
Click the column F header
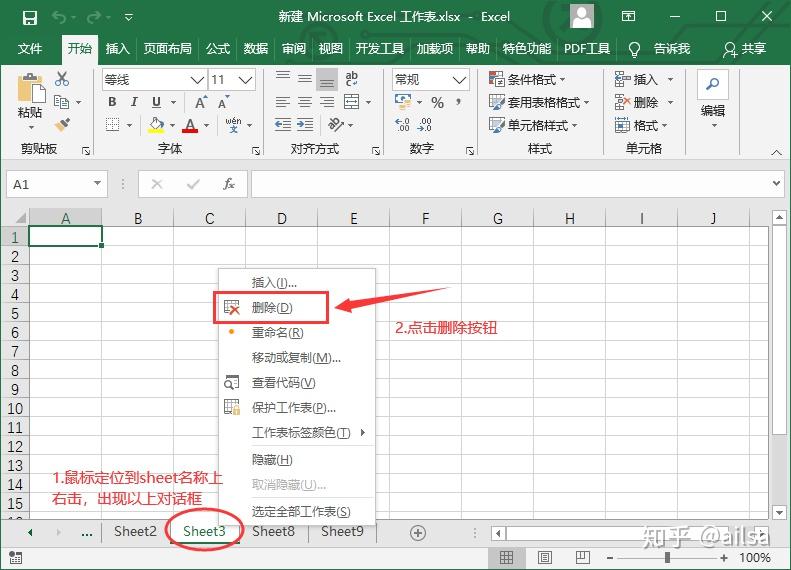pyautogui.click(x=425, y=218)
